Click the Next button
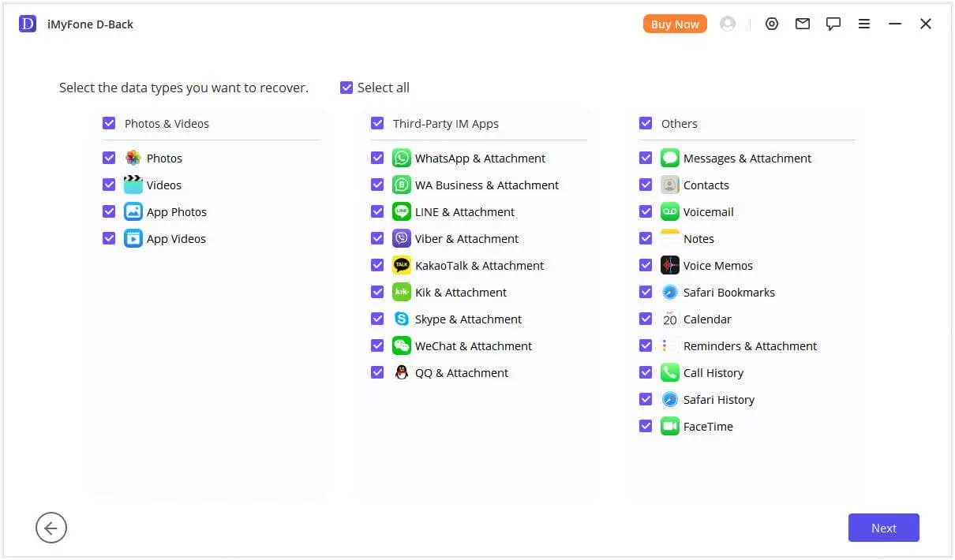This screenshot has width=955, height=560. 883,528
